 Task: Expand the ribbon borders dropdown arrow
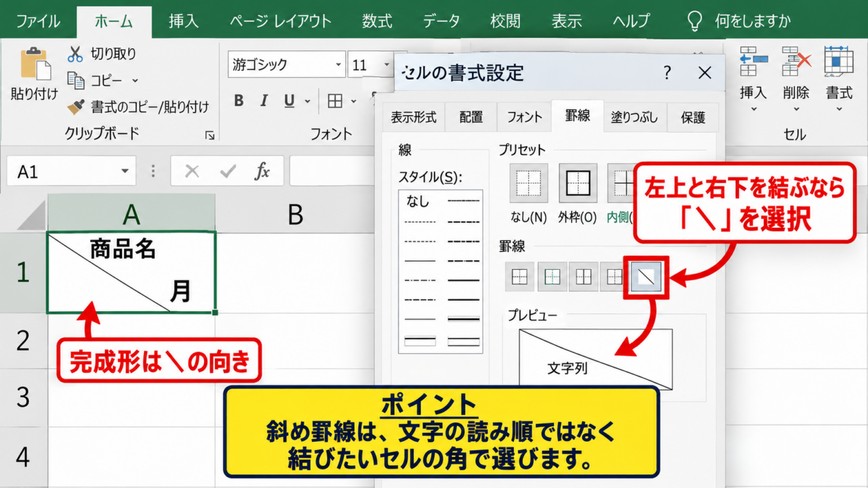[353, 102]
